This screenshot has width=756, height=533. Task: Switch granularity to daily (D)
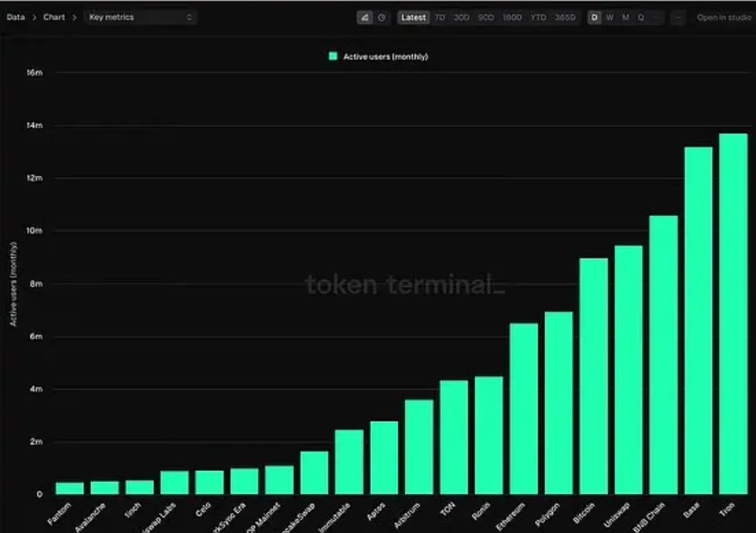594,18
